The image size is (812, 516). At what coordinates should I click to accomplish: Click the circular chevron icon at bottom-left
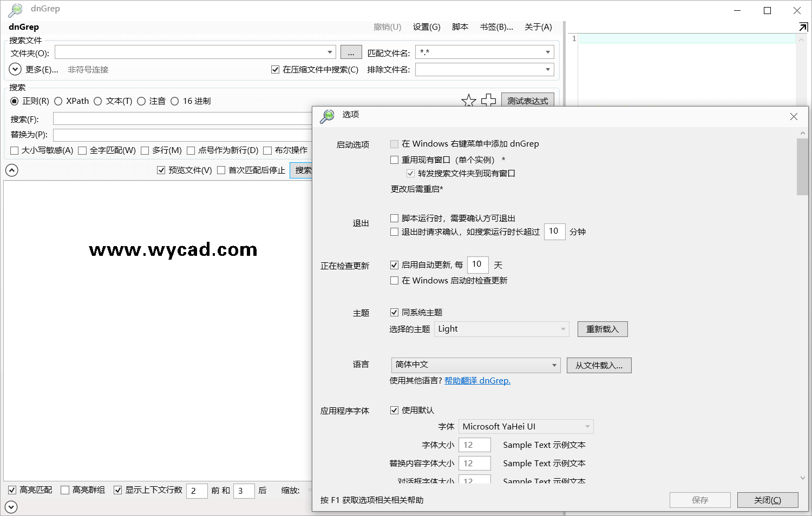[11, 507]
